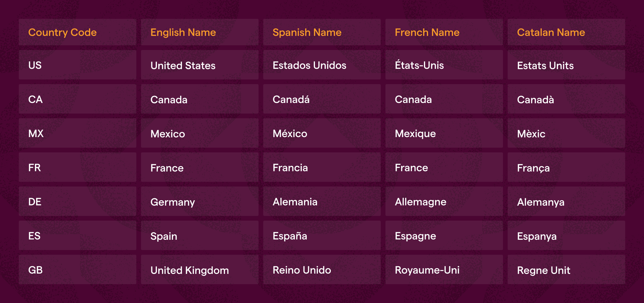This screenshot has width=644, height=303.
Task: Click the Country Code column header
Action: (x=78, y=32)
